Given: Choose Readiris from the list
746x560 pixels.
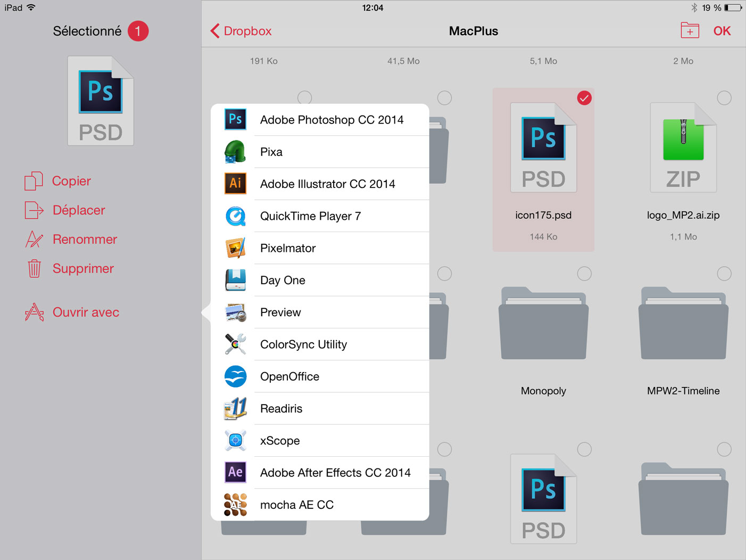Looking at the screenshot, I should [x=320, y=408].
